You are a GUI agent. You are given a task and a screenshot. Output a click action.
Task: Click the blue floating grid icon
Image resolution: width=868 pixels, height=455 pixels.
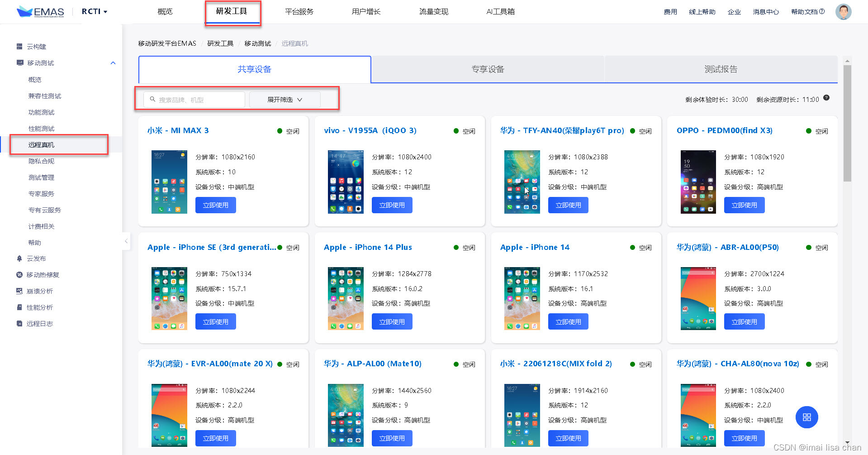(x=807, y=417)
